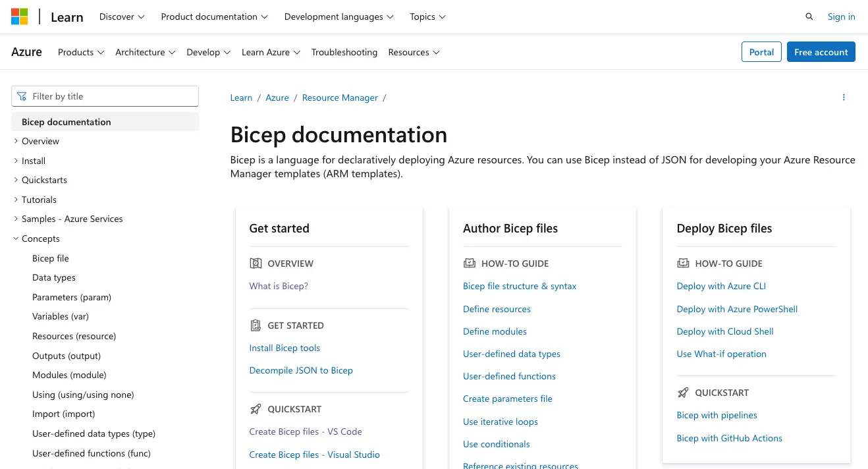Open Outputs (output) in sidebar

click(67, 356)
